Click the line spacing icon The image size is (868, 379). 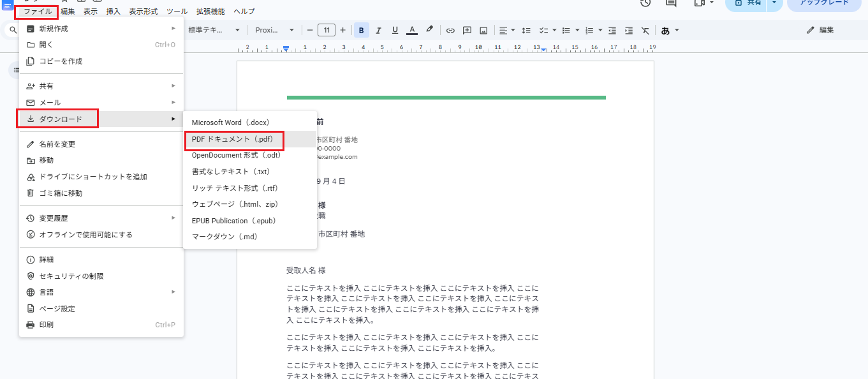pos(526,30)
